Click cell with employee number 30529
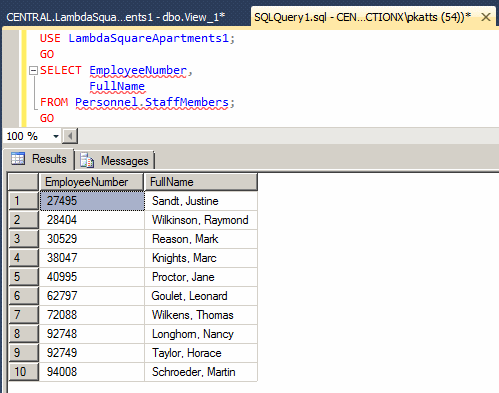 (x=92, y=239)
